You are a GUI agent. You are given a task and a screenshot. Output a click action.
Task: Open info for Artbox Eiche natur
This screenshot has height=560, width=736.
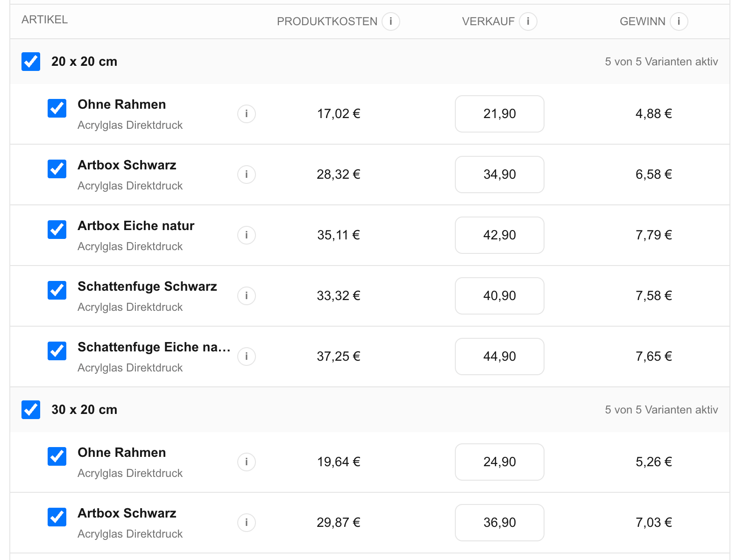tap(247, 235)
